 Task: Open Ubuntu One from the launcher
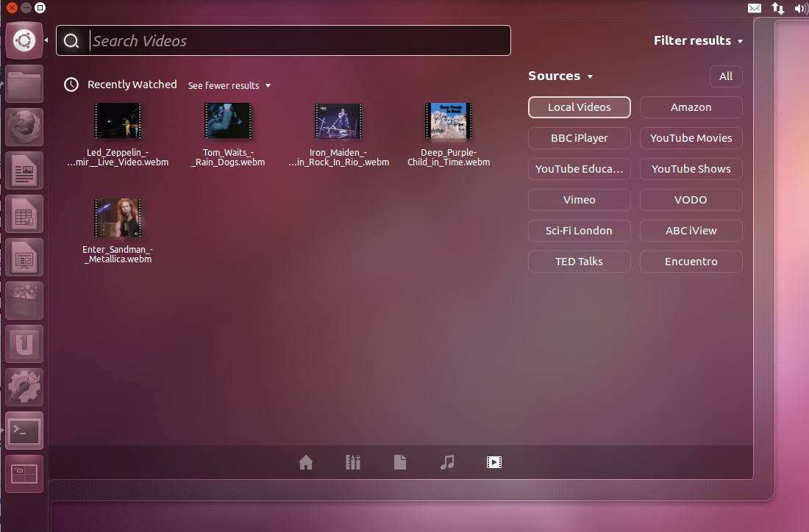pyautogui.click(x=24, y=343)
